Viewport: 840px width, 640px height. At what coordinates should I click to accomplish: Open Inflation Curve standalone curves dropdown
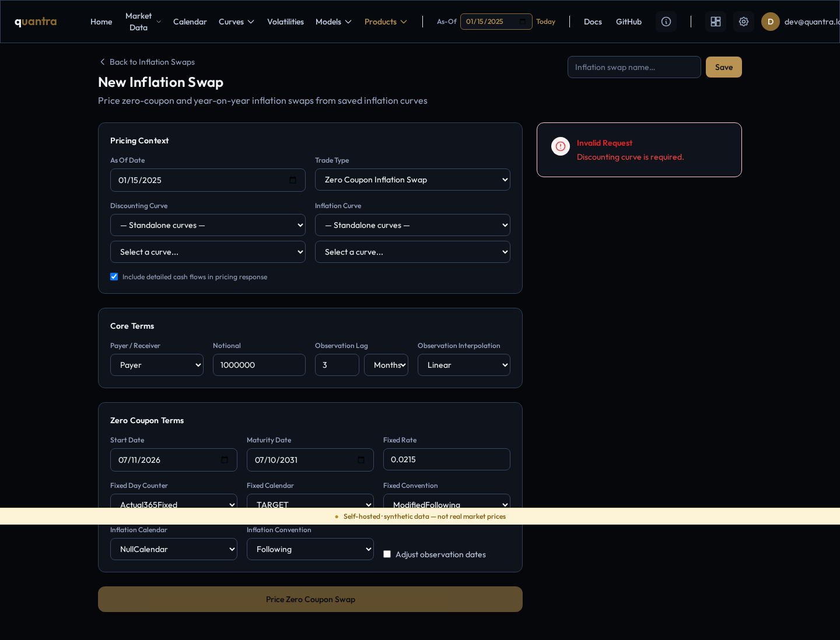[x=412, y=225]
